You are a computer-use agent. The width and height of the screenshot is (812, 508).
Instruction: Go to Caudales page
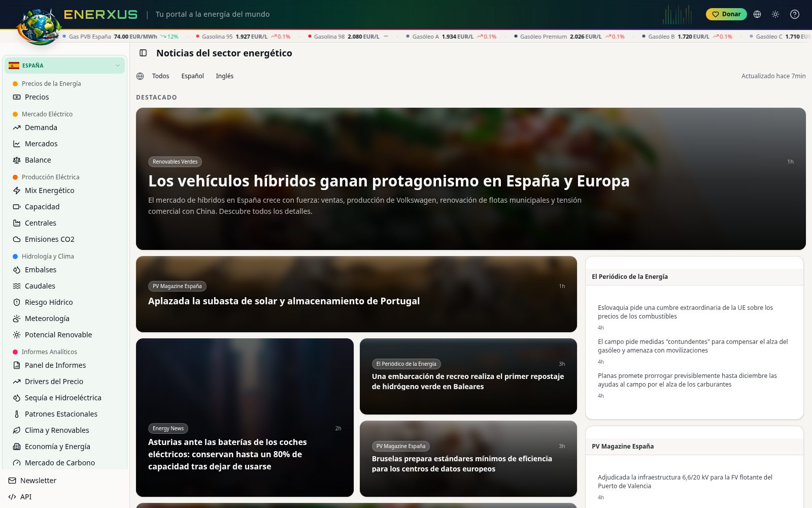coord(64,286)
